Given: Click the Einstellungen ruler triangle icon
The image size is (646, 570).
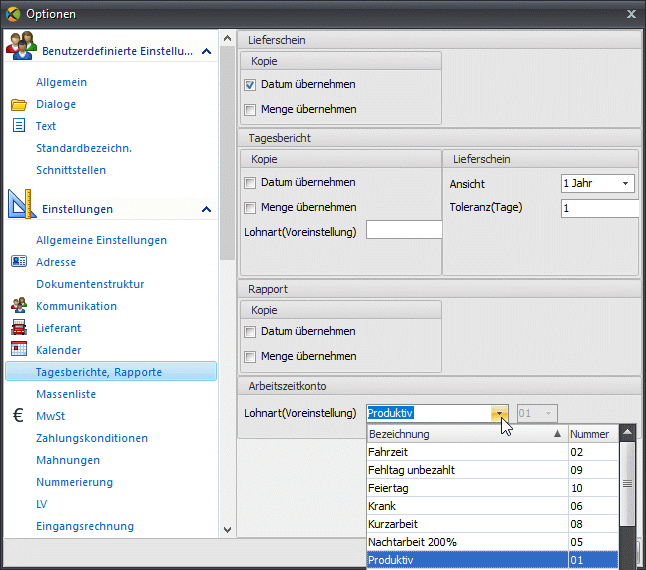Looking at the screenshot, I should [x=20, y=204].
